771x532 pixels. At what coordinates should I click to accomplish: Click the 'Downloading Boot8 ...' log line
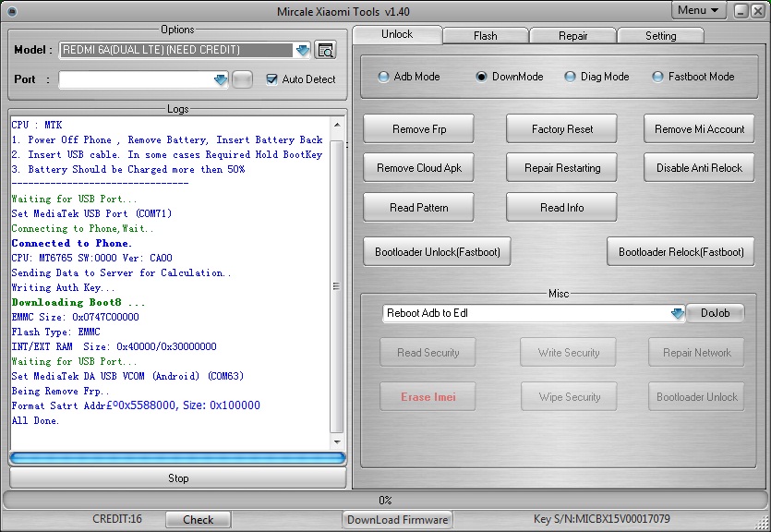pyautogui.click(x=78, y=302)
